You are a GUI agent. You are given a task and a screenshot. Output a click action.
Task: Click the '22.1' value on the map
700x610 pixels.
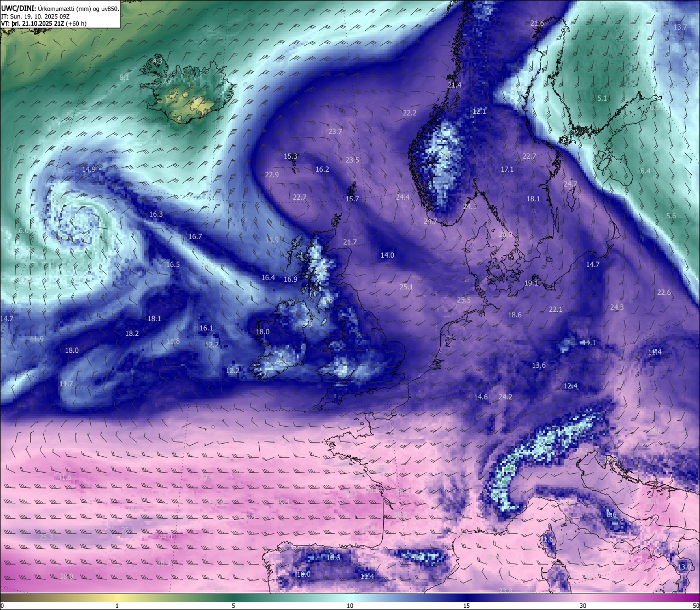point(556,309)
